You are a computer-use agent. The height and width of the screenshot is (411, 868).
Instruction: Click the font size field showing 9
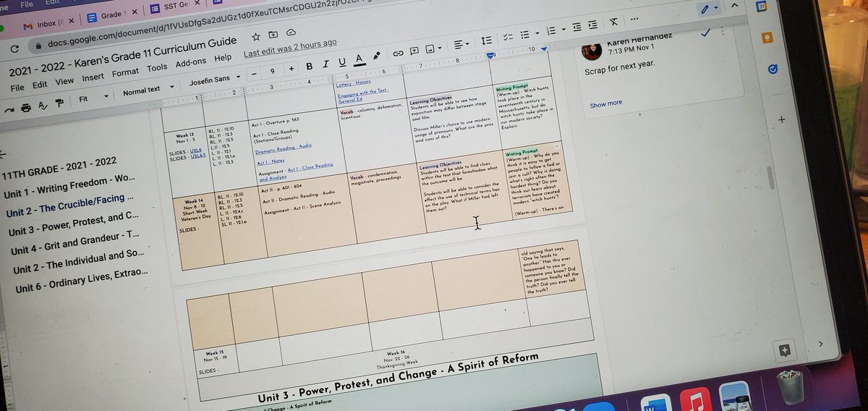(x=273, y=71)
